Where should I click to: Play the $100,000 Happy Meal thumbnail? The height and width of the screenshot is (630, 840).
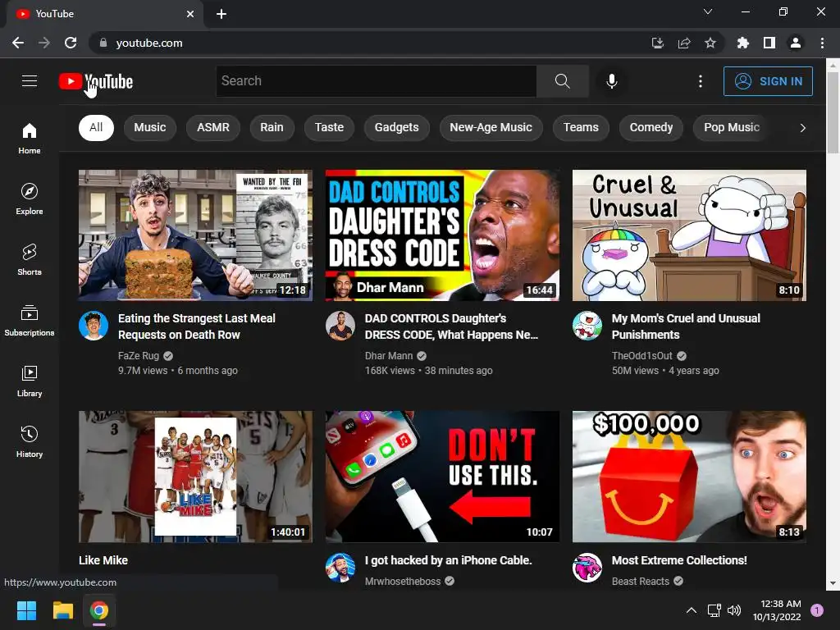[689, 477]
